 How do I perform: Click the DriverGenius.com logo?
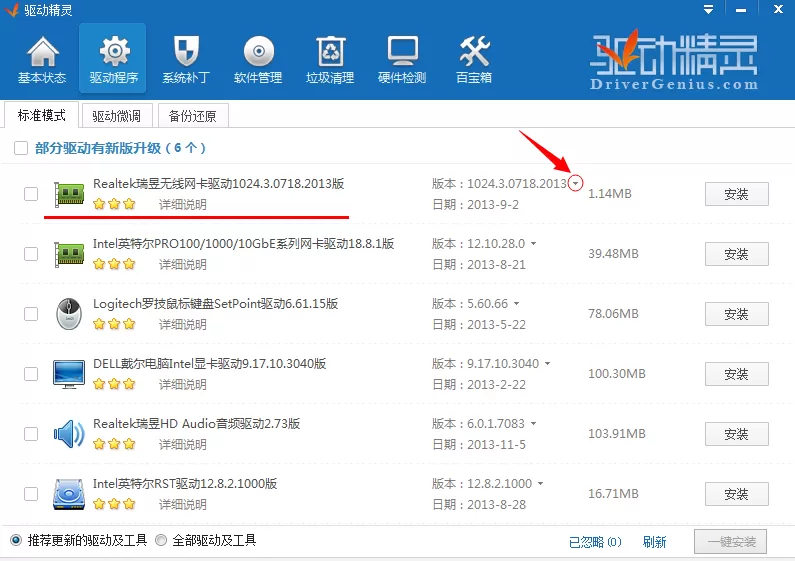pos(674,60)
